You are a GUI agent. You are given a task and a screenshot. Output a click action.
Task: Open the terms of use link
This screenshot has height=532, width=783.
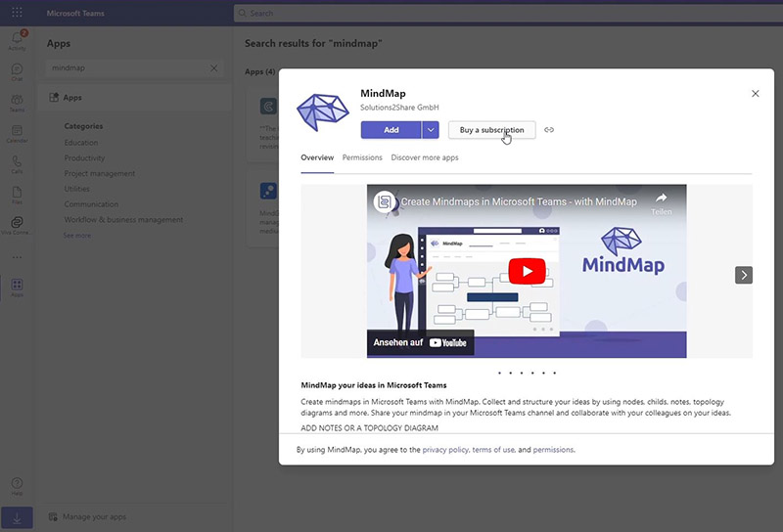[x=493, y=450]
